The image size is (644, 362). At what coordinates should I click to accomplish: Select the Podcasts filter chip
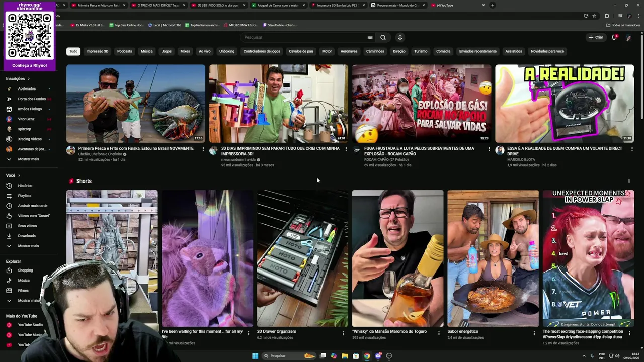click(x=124, y=51)
